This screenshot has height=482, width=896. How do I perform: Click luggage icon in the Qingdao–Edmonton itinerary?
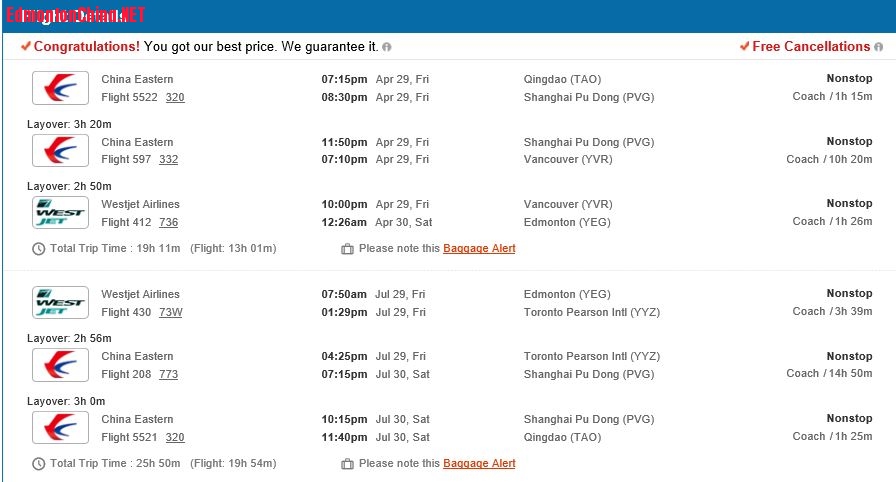[347, 249]
